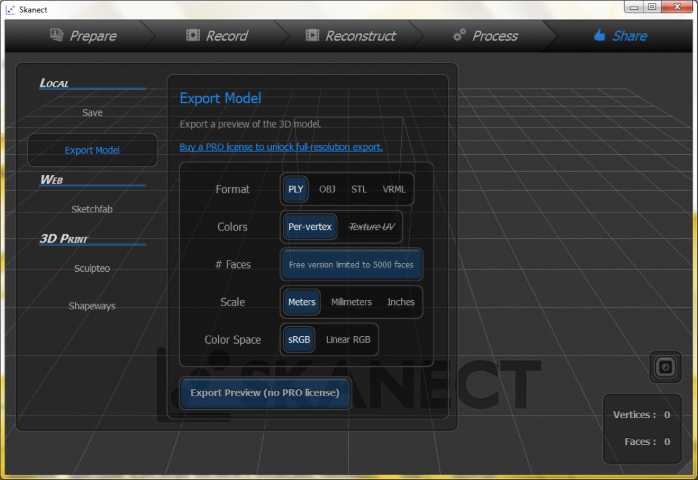The image size is (698, 480).
Task: Select Export Model in the sidebar
Action: pyautogui.click(x=92, y=150)
